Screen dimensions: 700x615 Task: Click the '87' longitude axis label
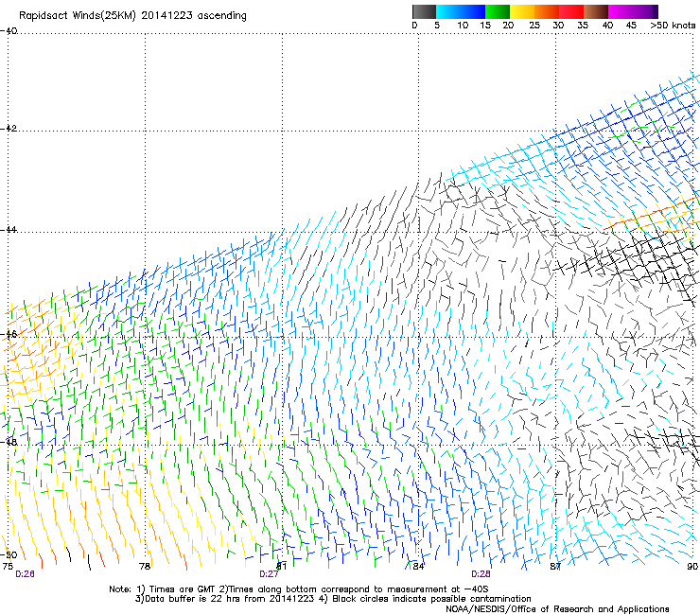pos(555,567)
